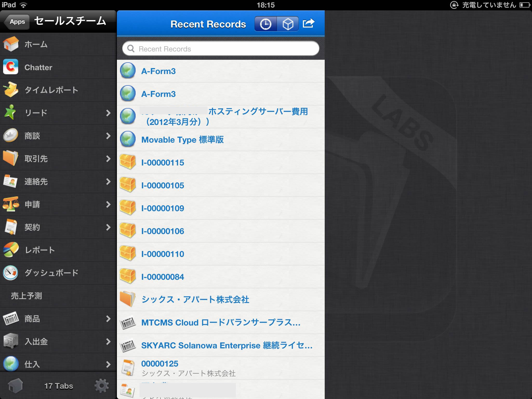
Task: Open settings gear beside 17 Tabs
Action: tap(102, 386)
